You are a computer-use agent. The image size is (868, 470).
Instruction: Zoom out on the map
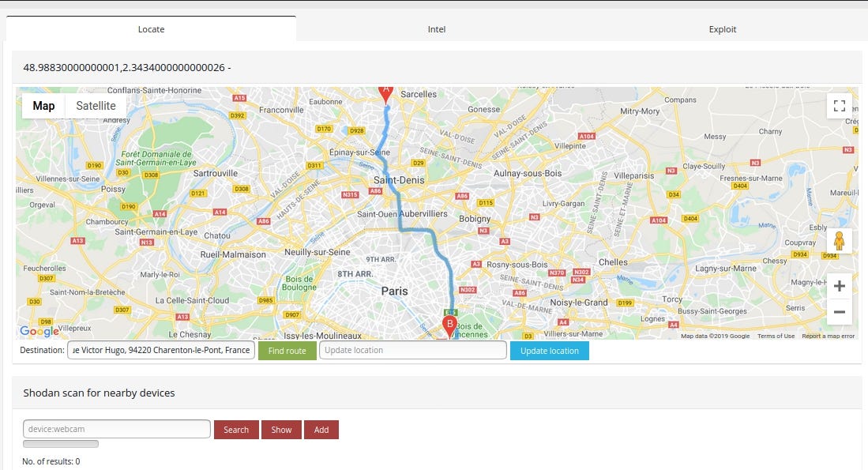pyautogui.click(x=840, y=312)
